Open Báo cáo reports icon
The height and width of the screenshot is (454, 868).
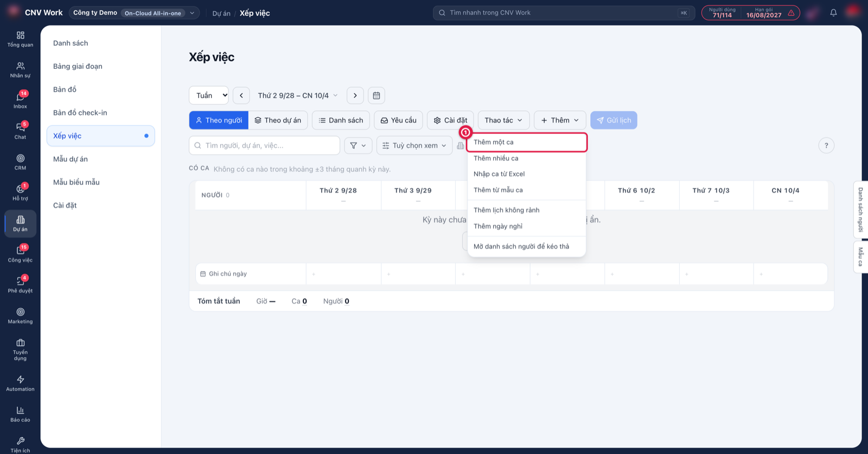[20, 414]
